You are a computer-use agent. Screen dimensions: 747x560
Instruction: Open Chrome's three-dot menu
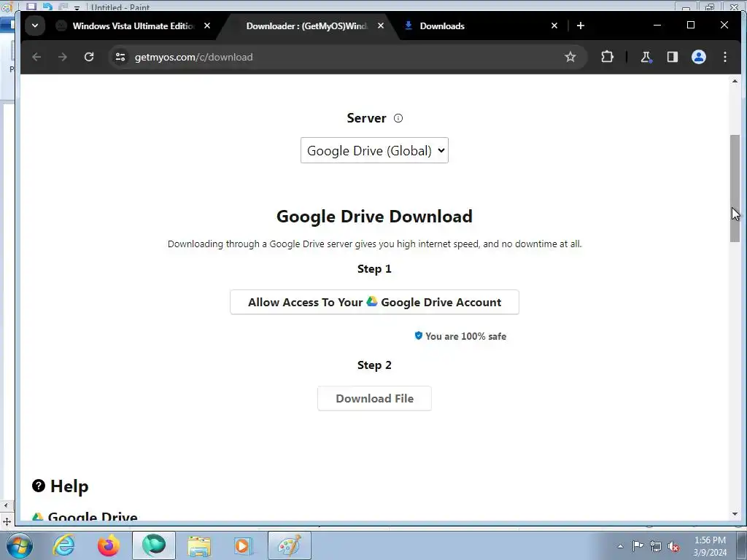724,57
